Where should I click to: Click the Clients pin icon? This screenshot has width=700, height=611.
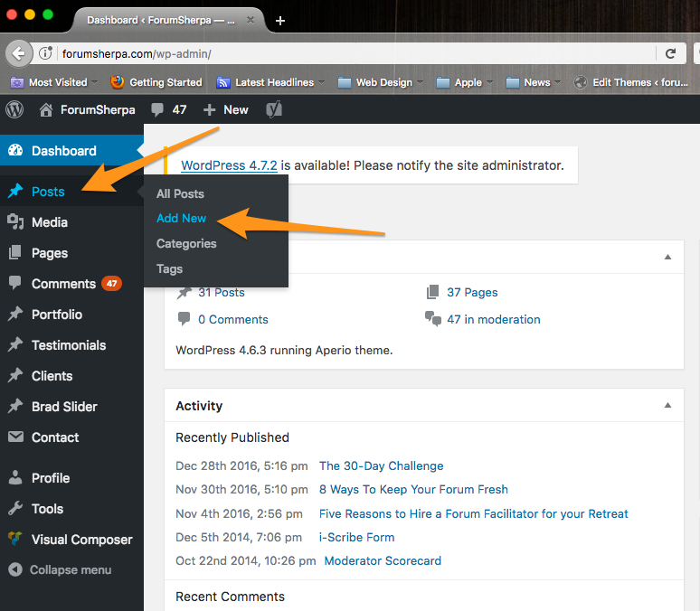(x=15, y=375)
